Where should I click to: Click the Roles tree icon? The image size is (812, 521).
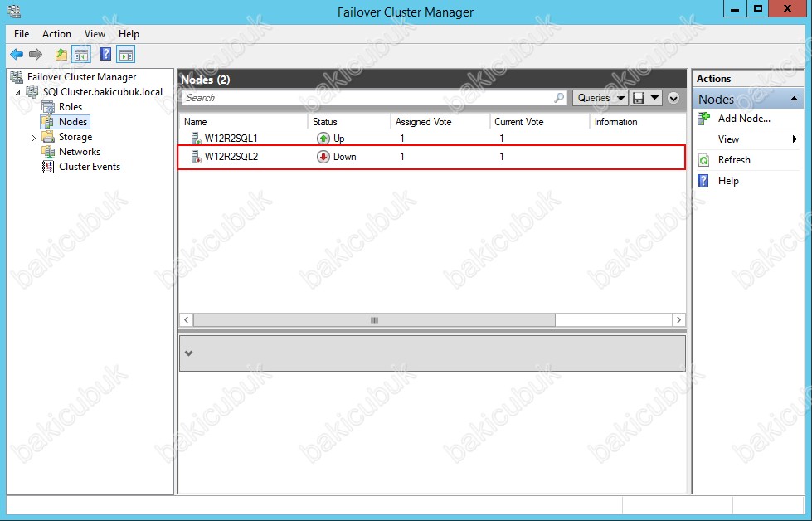tap(48, 107)
